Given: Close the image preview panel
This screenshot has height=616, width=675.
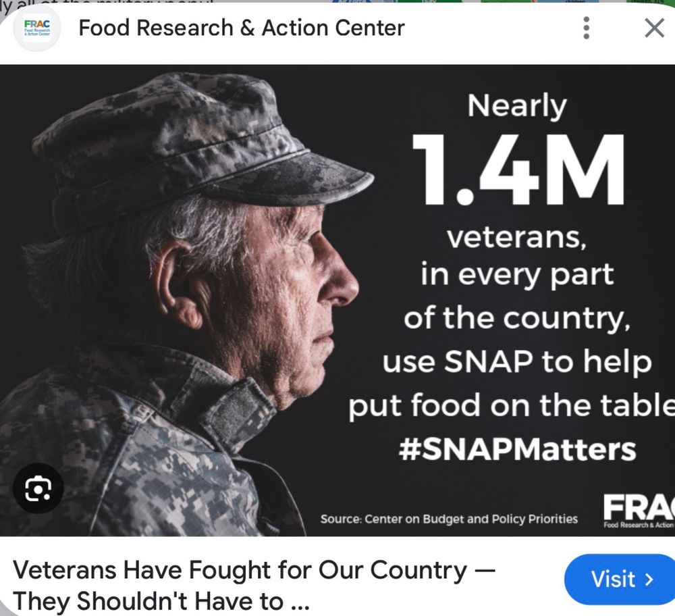Looking at the screenshot, I should click(654, 28).
